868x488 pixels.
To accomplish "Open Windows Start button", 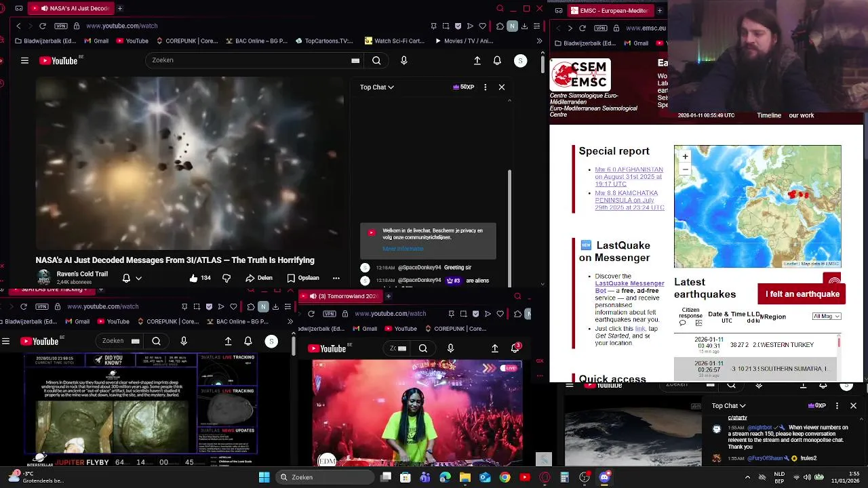I will [264, 477].
